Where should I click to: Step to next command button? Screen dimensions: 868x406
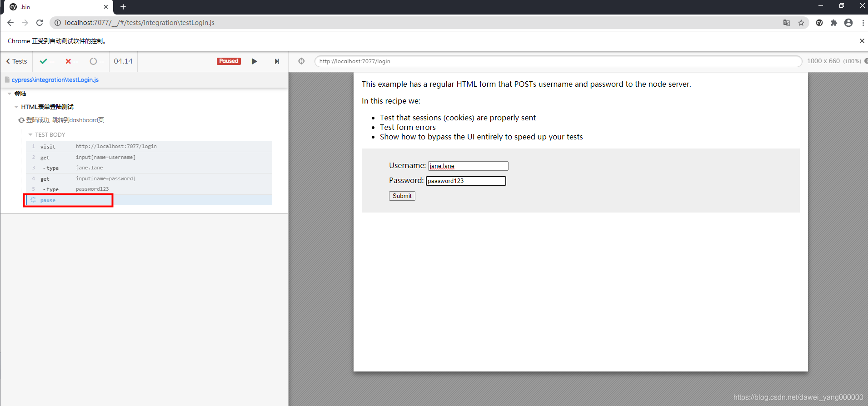click(x=277, y=61)
